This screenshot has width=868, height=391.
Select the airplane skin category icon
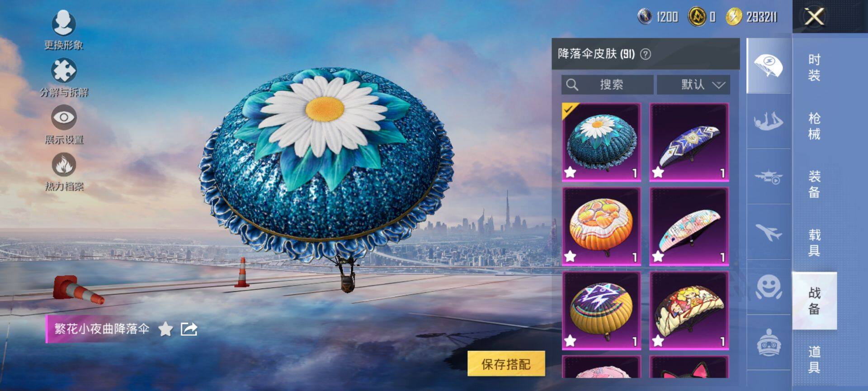pos(769,233)
